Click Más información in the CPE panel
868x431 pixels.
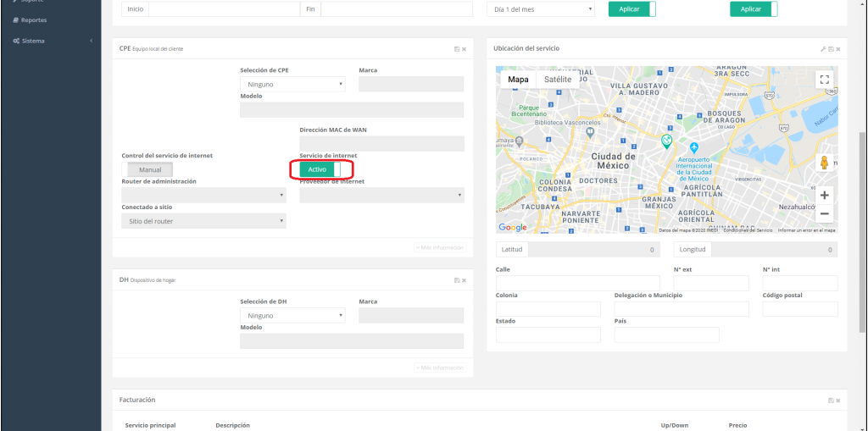click(x=440, y=247)
